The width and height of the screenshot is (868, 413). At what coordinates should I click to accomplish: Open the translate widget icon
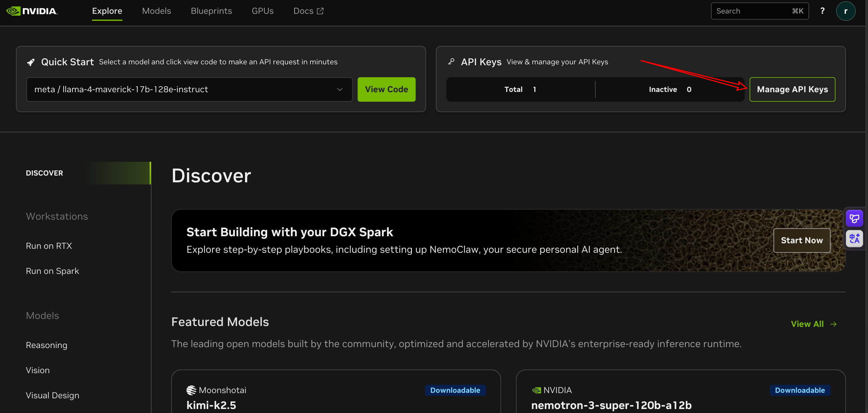[x=854, y=239]
